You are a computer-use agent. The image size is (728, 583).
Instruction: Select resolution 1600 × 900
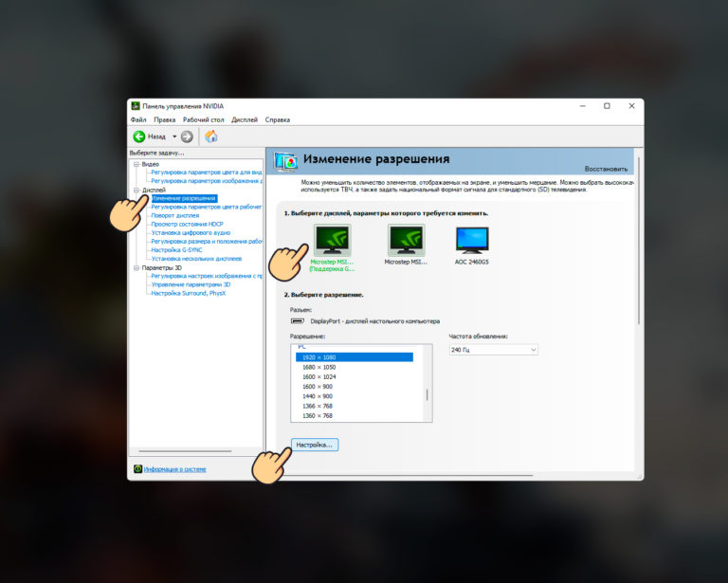pyautogui.click(x=318, y=387)
